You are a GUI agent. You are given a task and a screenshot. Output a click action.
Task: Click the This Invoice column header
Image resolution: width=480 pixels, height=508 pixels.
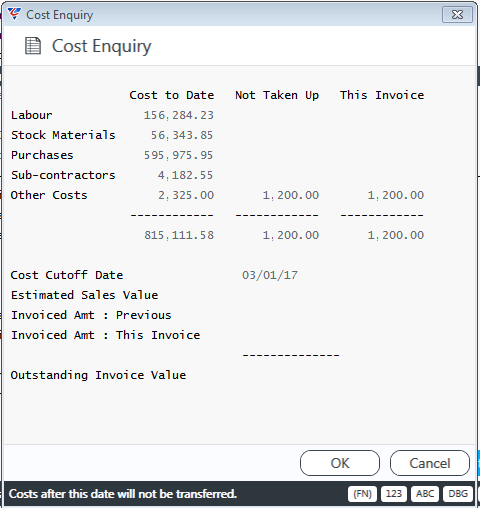coord(382,95)
